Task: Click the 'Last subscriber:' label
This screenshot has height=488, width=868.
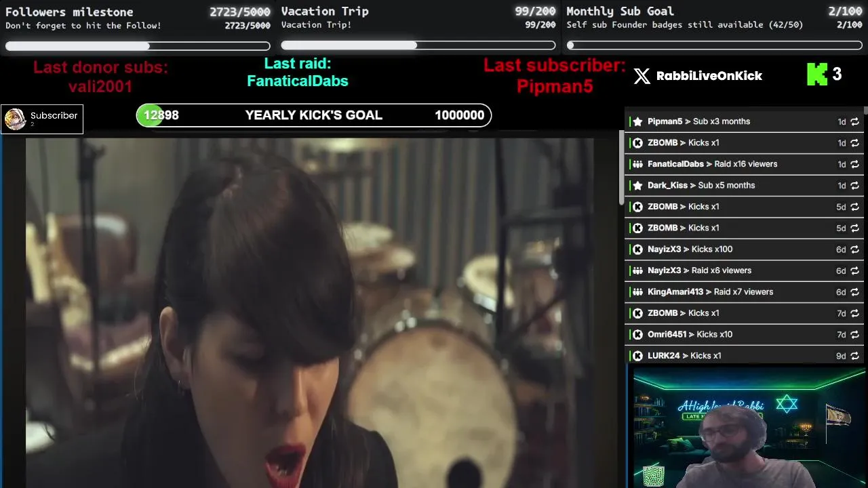Action: coord(555,65)
